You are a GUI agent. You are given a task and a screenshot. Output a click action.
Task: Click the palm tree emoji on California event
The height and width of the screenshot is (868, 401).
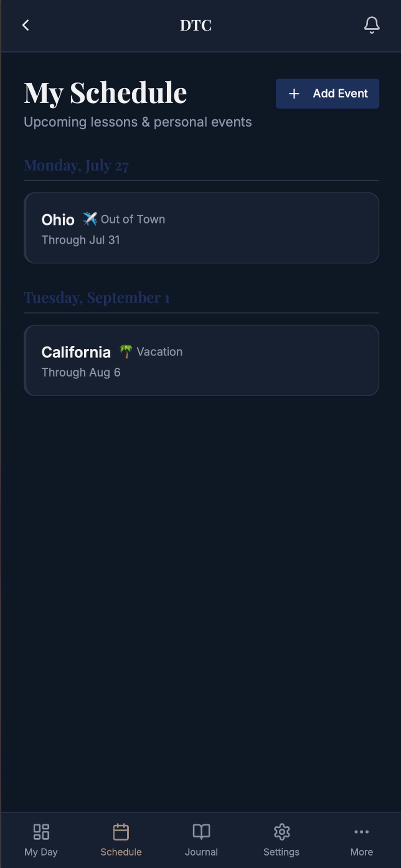click(126, 352)
